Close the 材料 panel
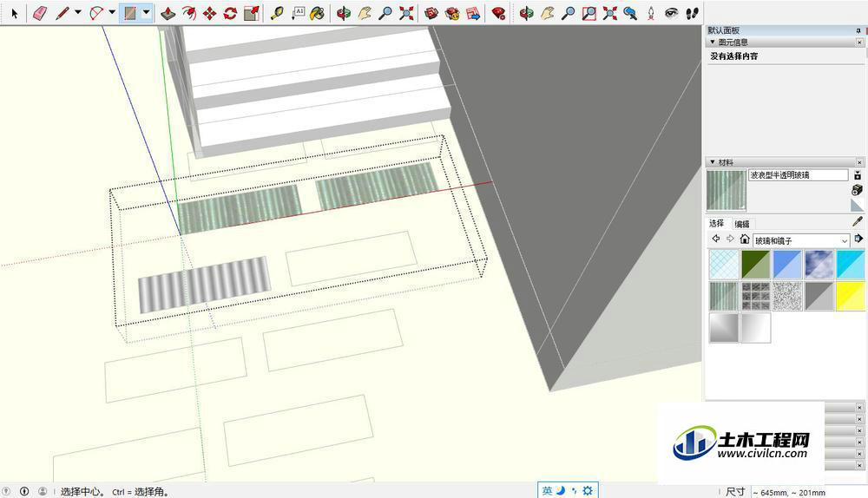Image resolution: width=868 pixels, height=498 pixels. pos(859,163)
